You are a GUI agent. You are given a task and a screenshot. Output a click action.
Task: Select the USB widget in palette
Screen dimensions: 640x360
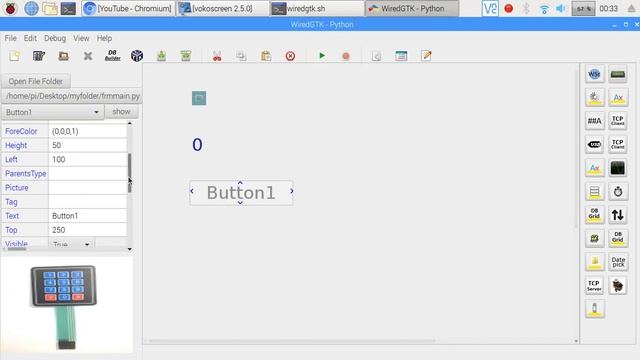pyautogui.click(x=594, y=144)
